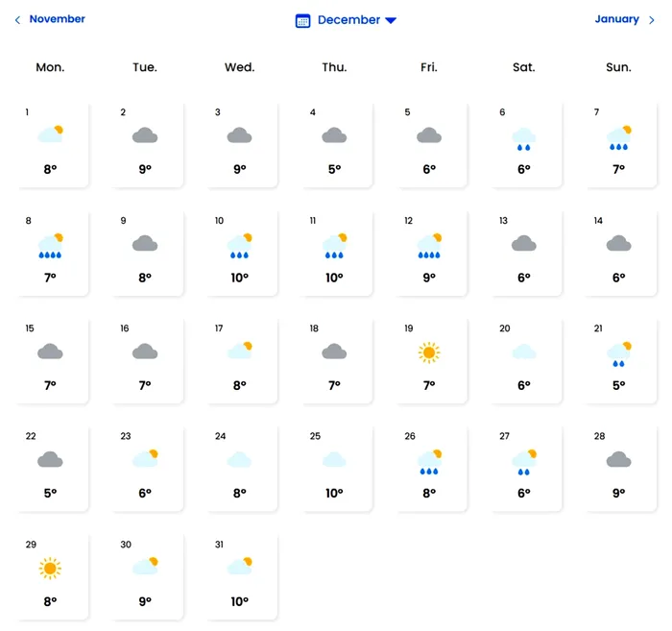This screenshot has height=631, width=672.
Task: Select the December 31 day card
Action: [x=240, y=576]
